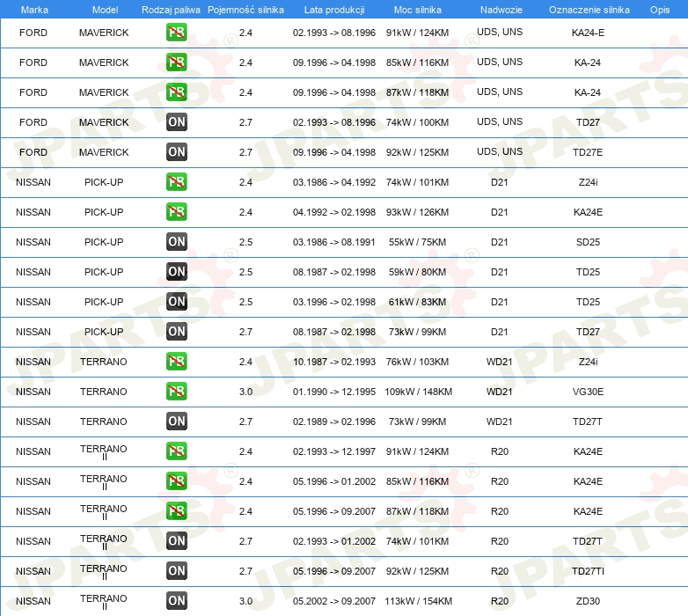Click petrol icon for Pick-Up Z24i row
Viewport: 688px width, 616px height.
(x=176, y=181)
